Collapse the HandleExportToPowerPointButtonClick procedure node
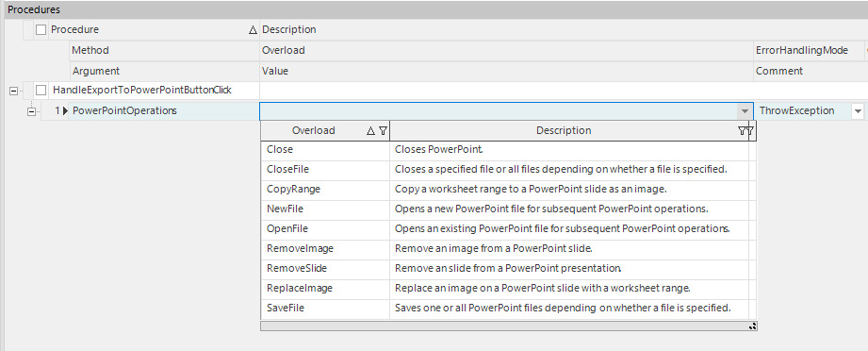 13,91
